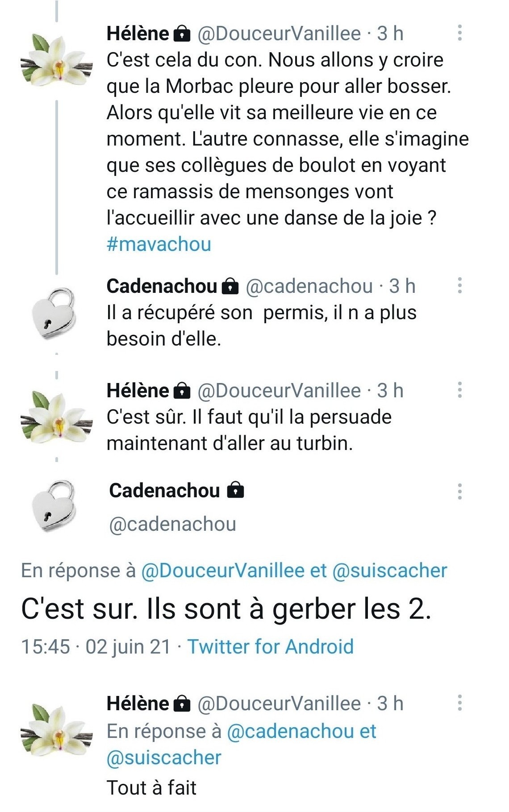Open the Cadenachou display name on the main tweet
Screen dimensions: 509x812
164,491
